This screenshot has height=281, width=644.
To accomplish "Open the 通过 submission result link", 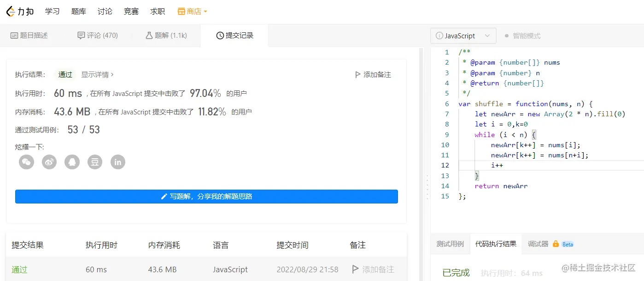I will pos(19,269).
